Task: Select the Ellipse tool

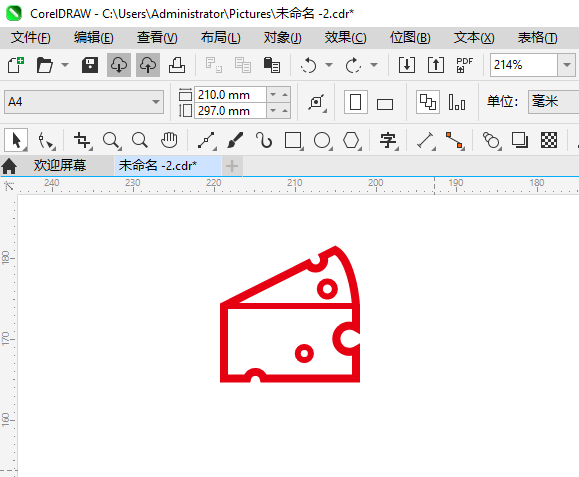Action: click(323, 141)
